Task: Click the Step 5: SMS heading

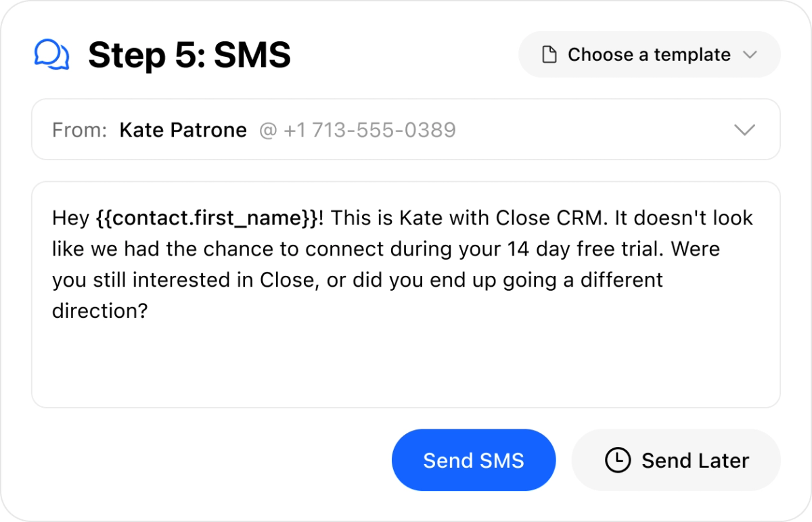Action: [x=189, y=55]
